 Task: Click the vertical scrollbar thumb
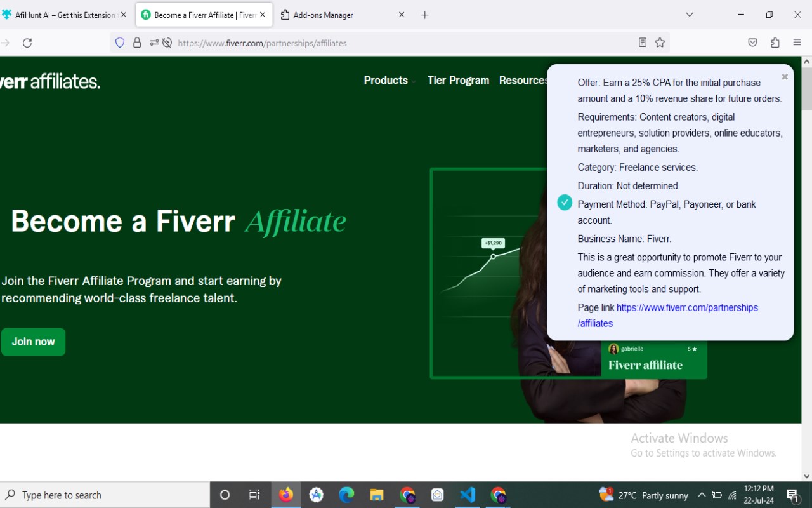(x=806, y=89)
